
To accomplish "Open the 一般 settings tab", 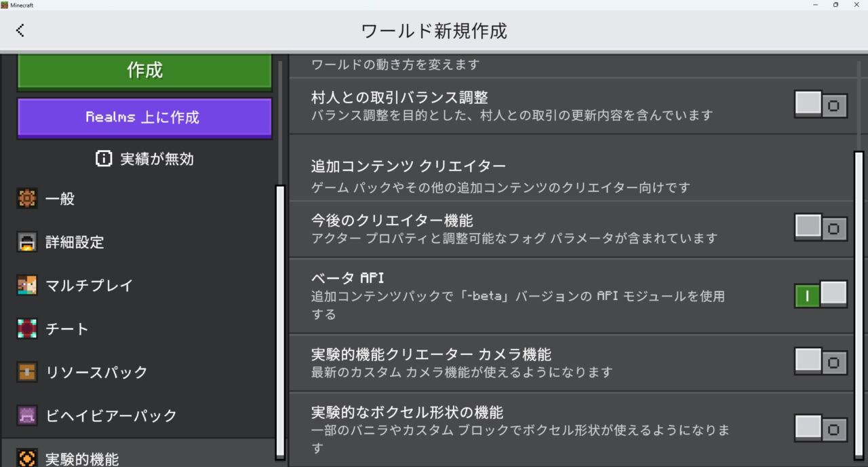I will [138, 199].
